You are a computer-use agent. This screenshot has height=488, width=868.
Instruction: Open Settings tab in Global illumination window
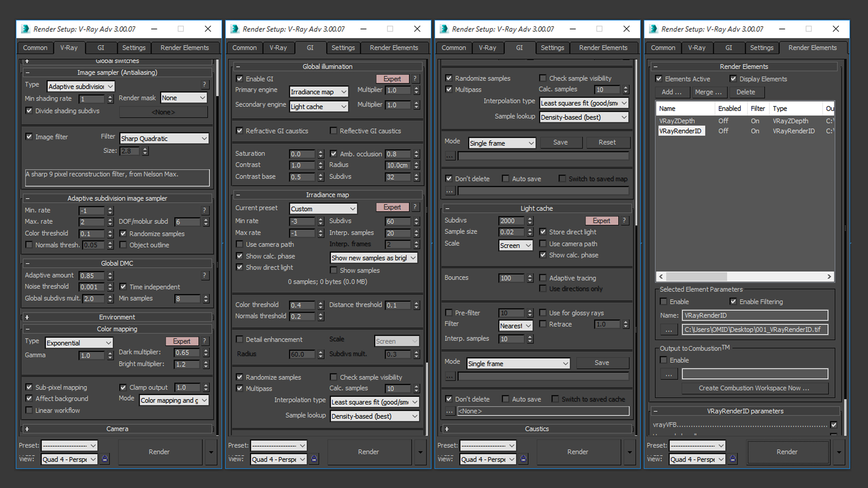coord(343,47)
